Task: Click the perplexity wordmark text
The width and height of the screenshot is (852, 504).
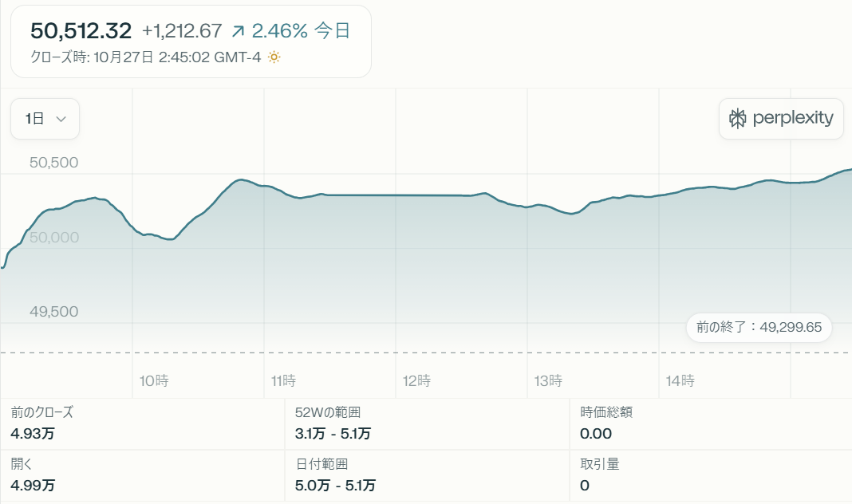Action: [x=792, y=119]
